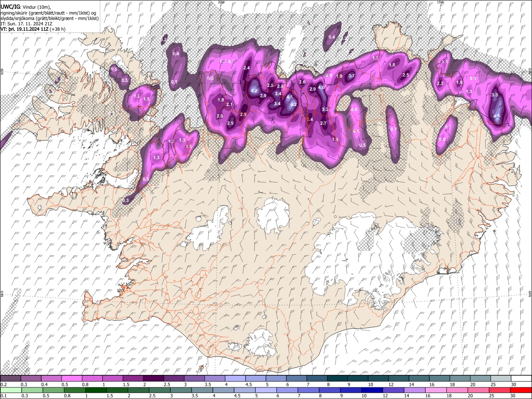Pick the dark green swatch between 1 and 1.5 in lower legend
532x399 pixels.
coord(96,390)
